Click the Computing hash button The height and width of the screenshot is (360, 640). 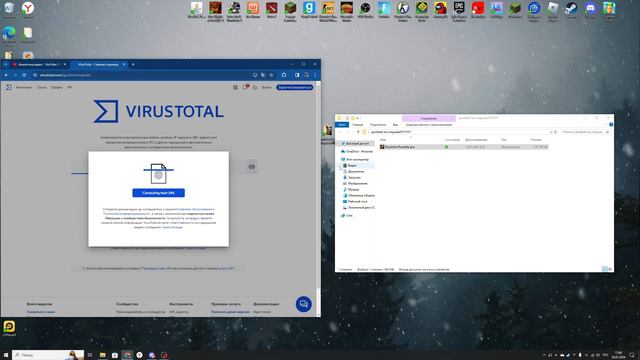point(158,193)
